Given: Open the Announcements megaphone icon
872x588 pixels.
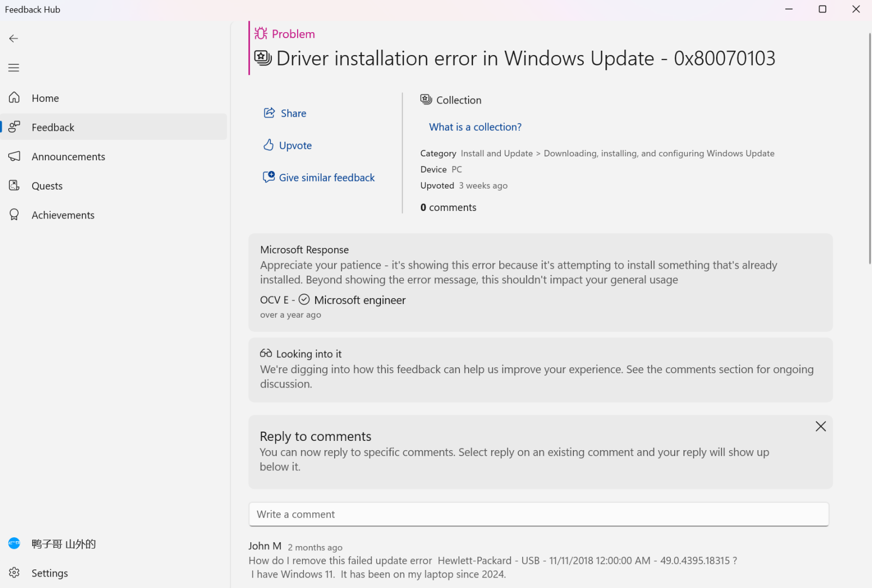Looking at the screenshot, I should [x=15, y=156].
